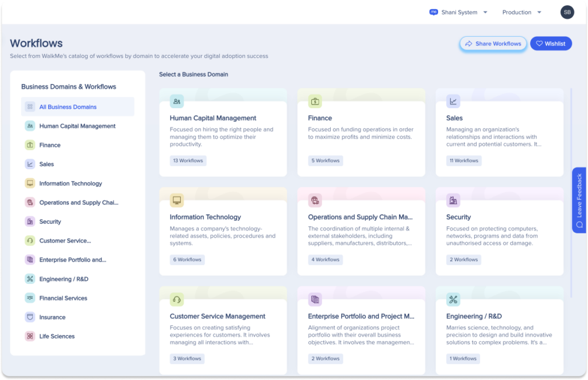Click the Share Workflows button
588x380 pixels.
point(492,43)
